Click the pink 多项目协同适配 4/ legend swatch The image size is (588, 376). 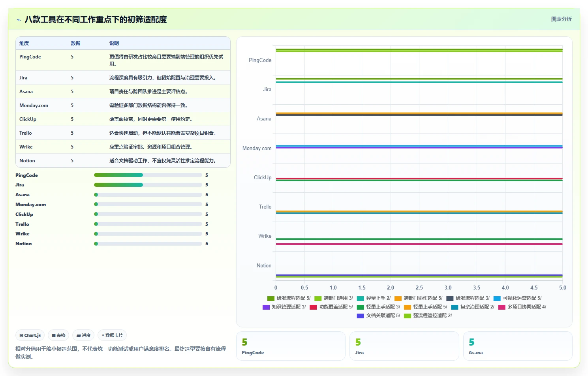pos(502,307)
